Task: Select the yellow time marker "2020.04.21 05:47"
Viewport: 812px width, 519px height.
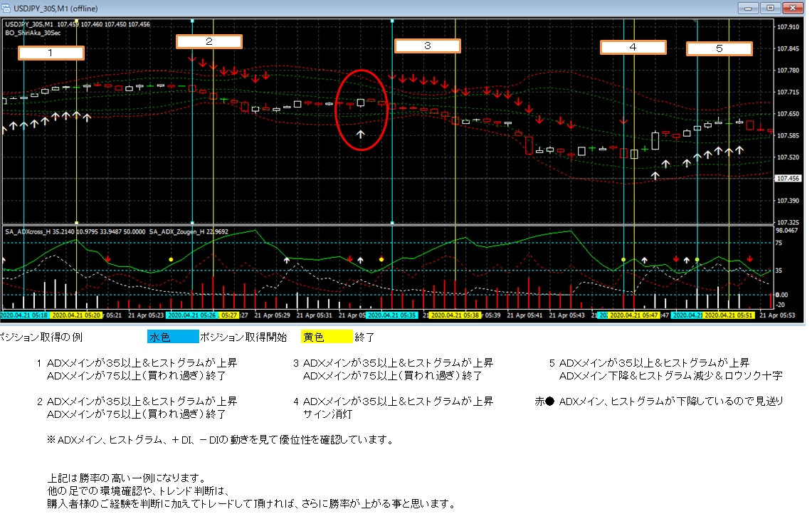Action: [634, 315]
